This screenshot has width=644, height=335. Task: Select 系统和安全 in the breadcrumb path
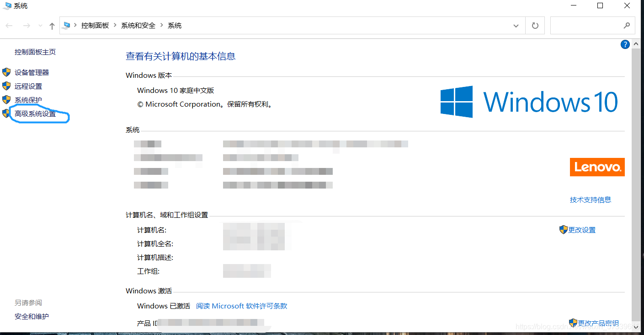click(x=138, y=26)
